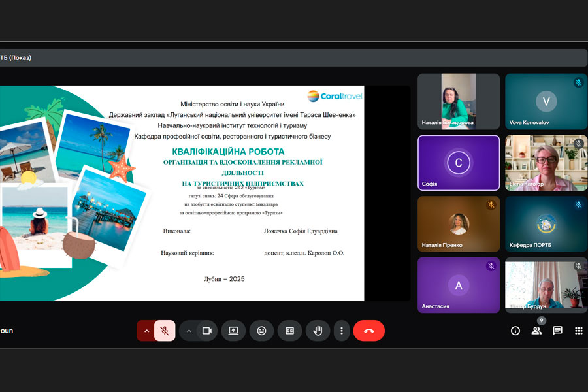Screen dimensions: 588x392
Task: Select Elena Karolop video tile
Action: click(546, 163)
